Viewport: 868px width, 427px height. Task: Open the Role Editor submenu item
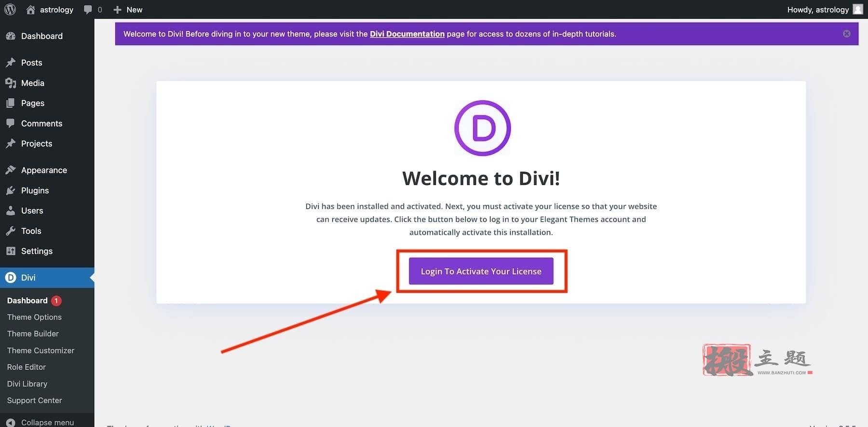(27, 367)
